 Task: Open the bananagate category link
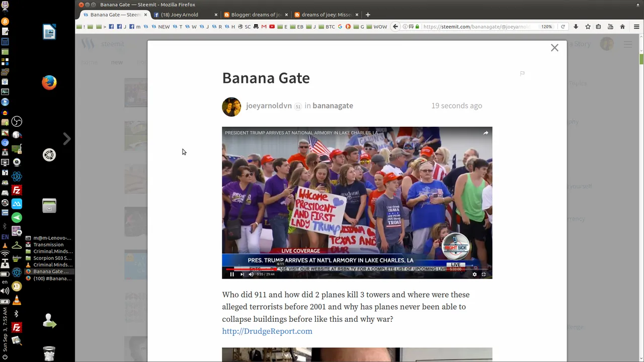point(333,106)
